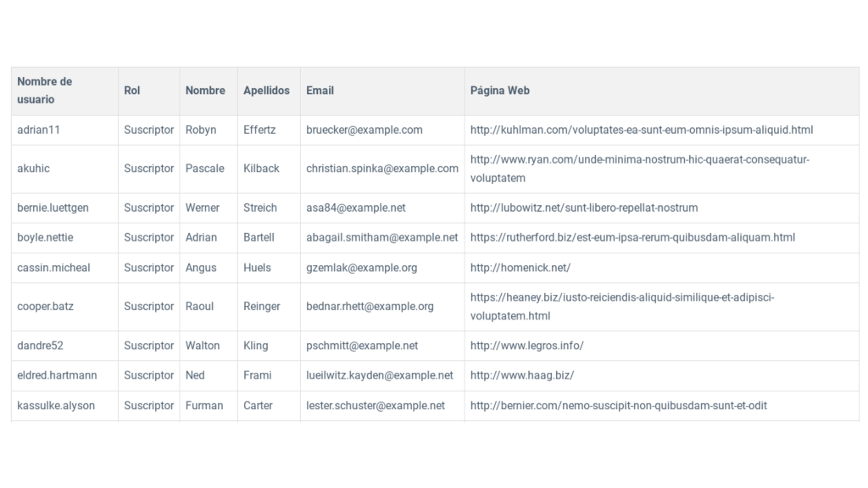Click the rutherford.biz web page URL

632,238
